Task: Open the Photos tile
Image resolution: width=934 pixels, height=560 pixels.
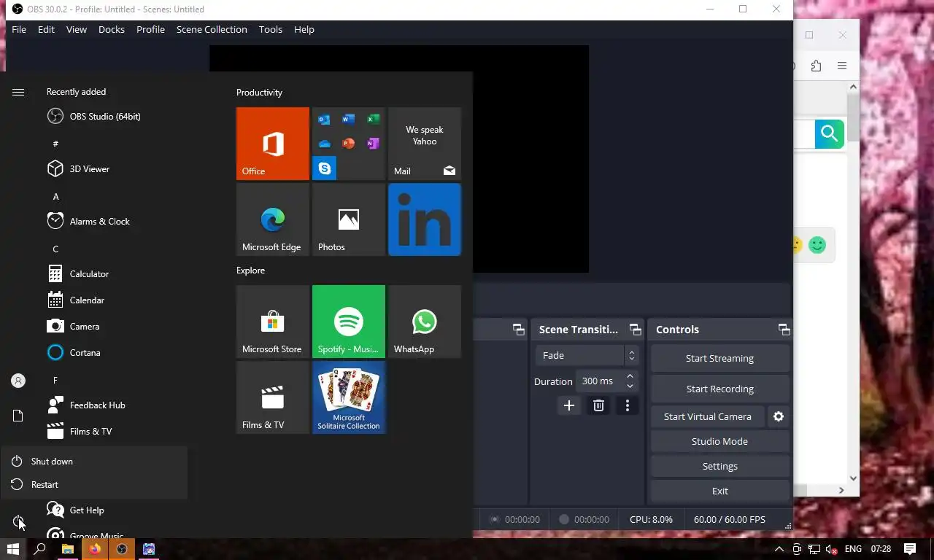Action: click(349, 219)
